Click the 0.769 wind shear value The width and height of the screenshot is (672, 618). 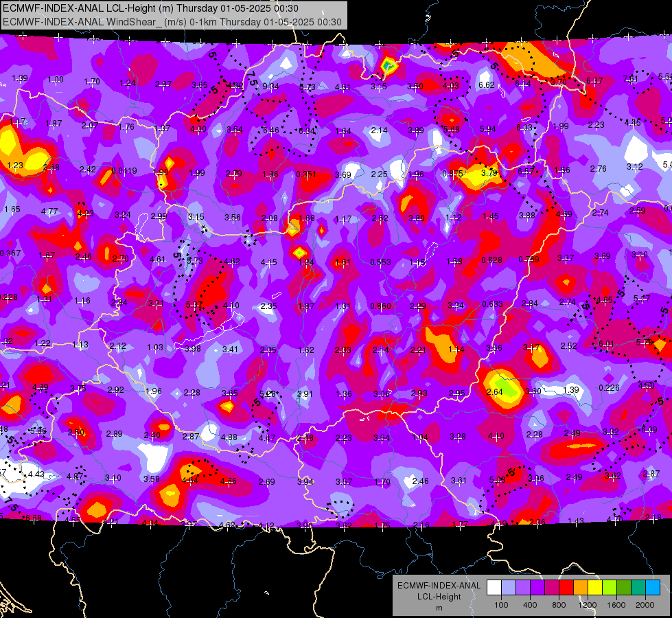[529, 259]
